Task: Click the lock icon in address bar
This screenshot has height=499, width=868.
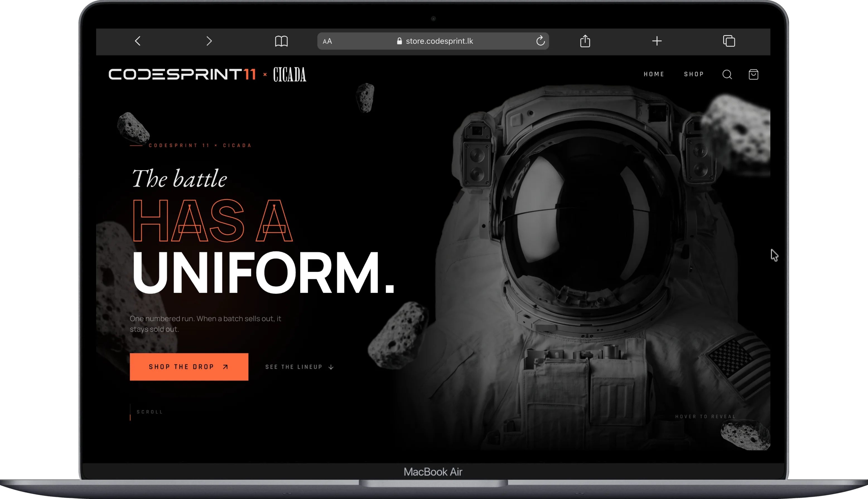Action: [399, 41]
